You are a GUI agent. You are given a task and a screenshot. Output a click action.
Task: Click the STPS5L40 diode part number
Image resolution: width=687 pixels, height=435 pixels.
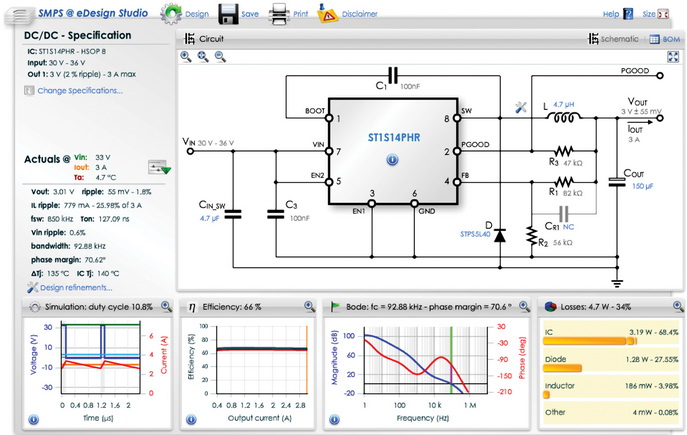coord(475,234)
